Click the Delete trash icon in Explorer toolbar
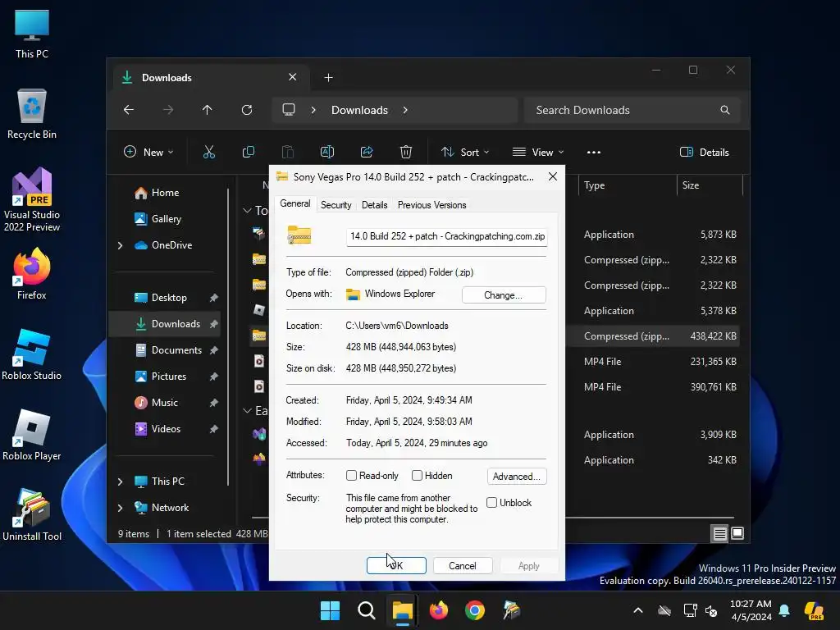Screen dimensions: 840x630 [x=406, y=152]
